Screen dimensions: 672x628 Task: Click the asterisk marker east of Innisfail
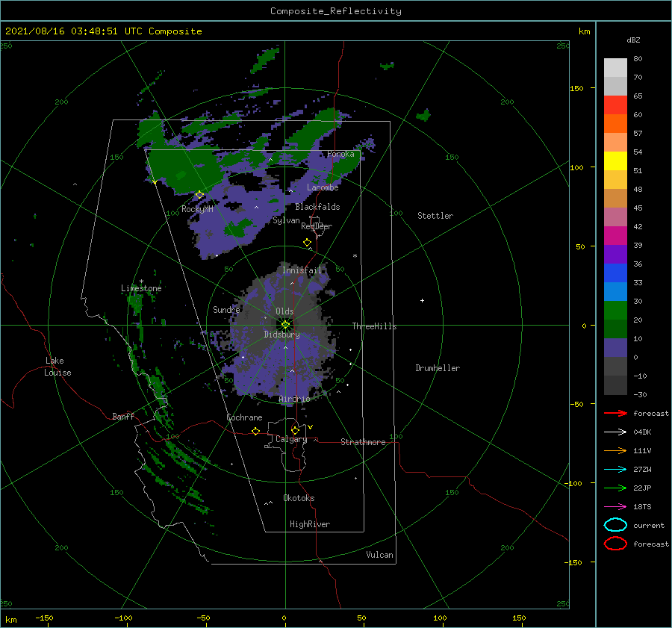coord(355,256)
